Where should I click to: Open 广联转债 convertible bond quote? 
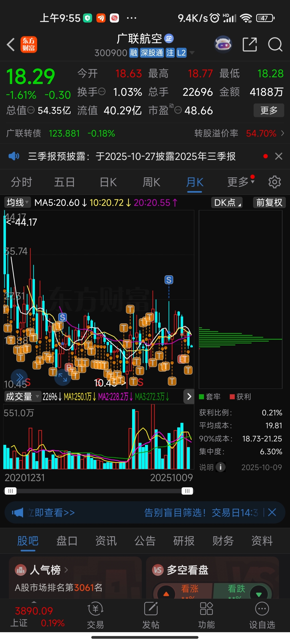pos(61,133)
